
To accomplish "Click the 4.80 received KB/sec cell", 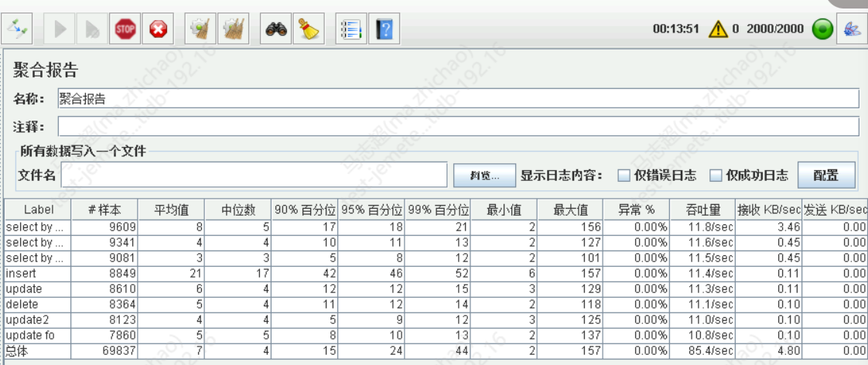I will click(x=769, y=350).
